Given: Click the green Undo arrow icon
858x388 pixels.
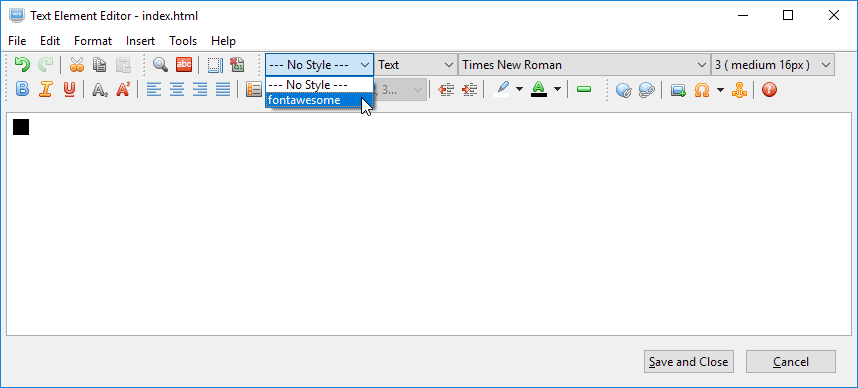Looking at the screenshot, I should [22, 65].
